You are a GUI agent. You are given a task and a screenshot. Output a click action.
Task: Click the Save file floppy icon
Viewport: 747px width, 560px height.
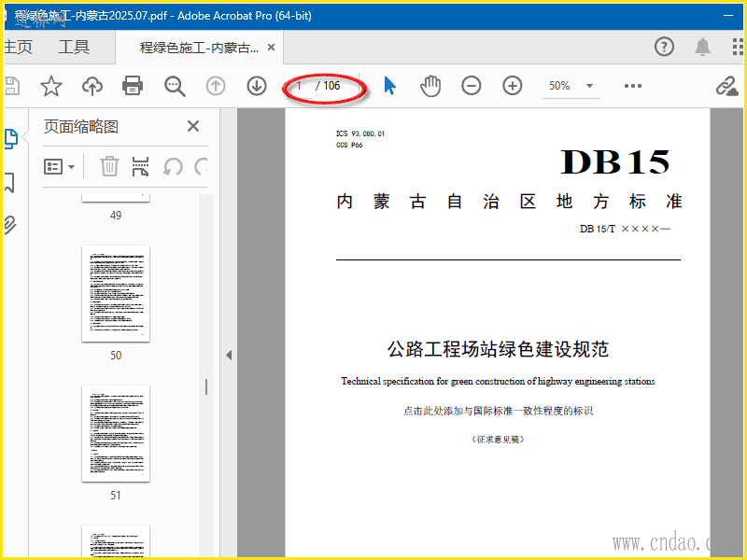11,86
